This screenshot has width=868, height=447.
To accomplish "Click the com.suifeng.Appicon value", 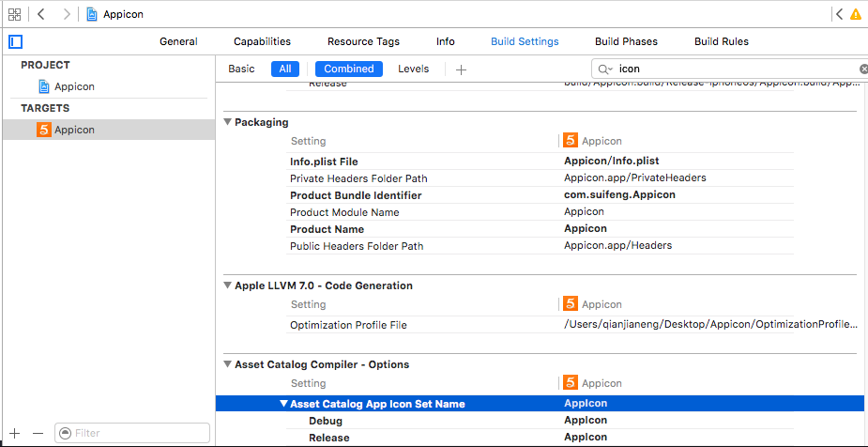I will (619, 195).
